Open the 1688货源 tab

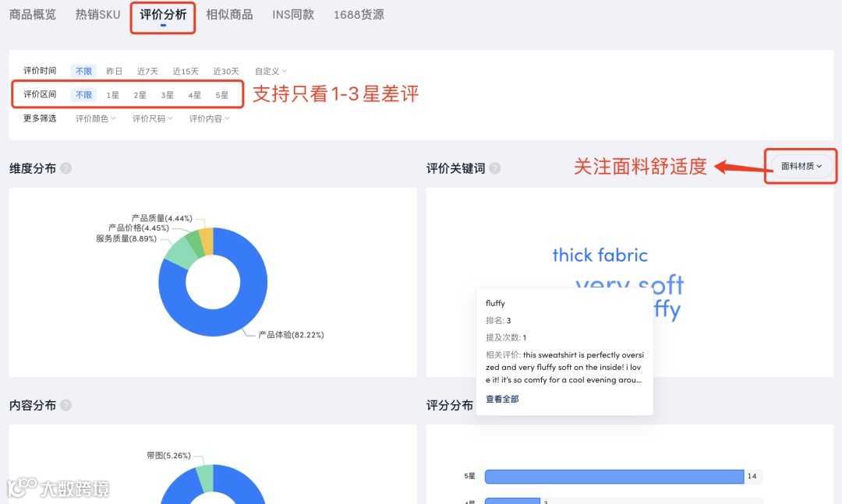point(359,15)
